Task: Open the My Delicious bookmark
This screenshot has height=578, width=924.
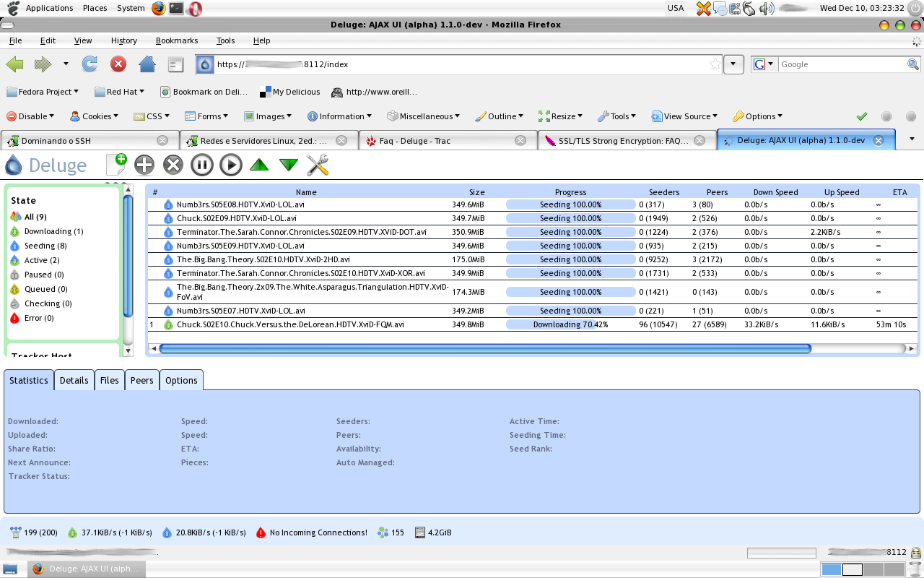Action: [x=290, y=92]
